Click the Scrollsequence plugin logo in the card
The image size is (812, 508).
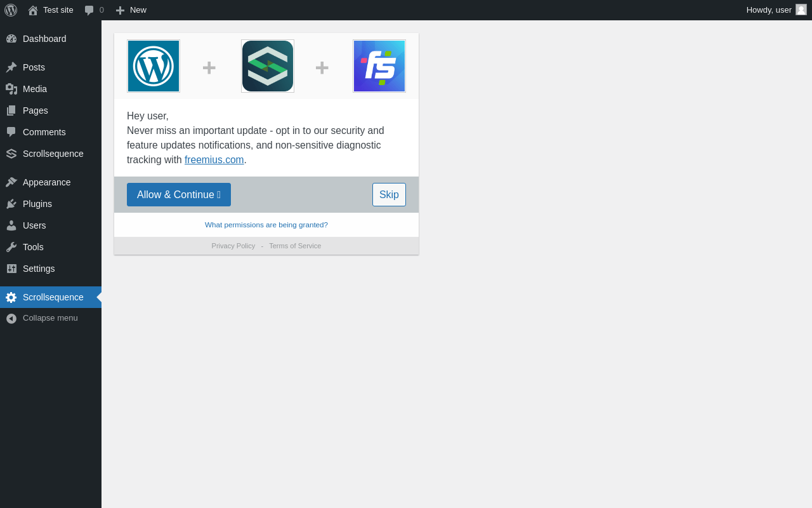(x=268, y=66)
